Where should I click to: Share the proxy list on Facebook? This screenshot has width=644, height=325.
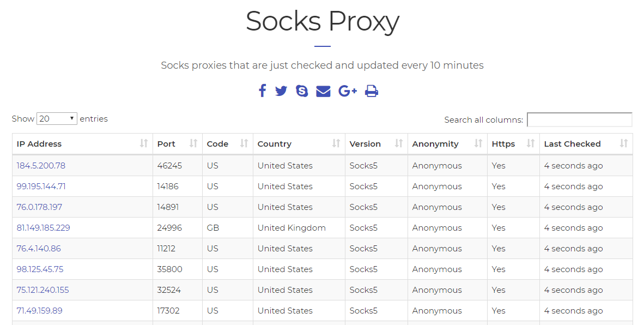point(262,91)
